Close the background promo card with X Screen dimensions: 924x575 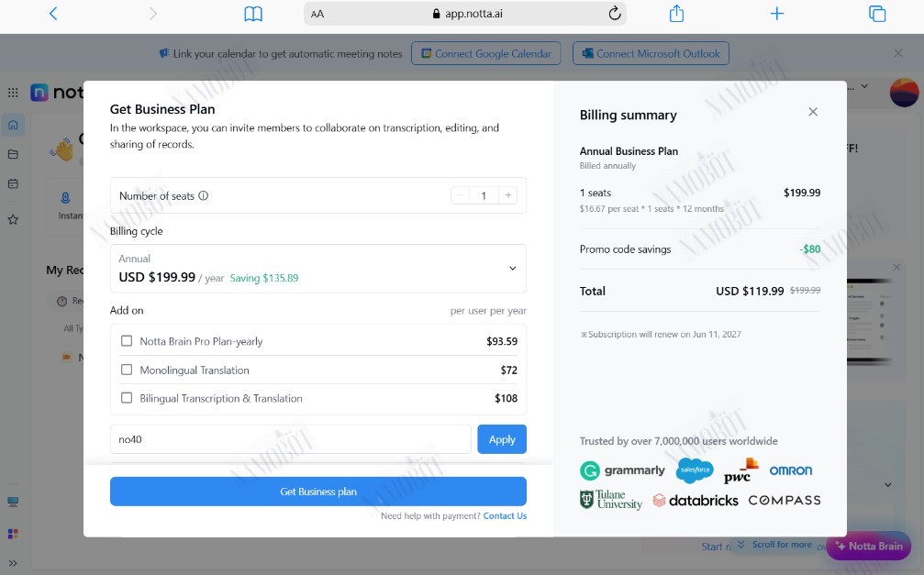tap(896, 268)
